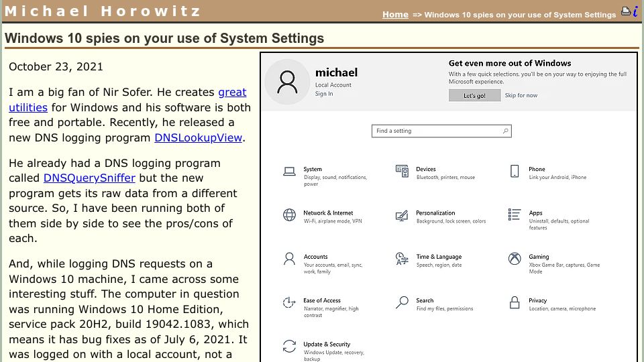Click the Update & Security arrows icon

pyautogui.click(x=289, y=346)
